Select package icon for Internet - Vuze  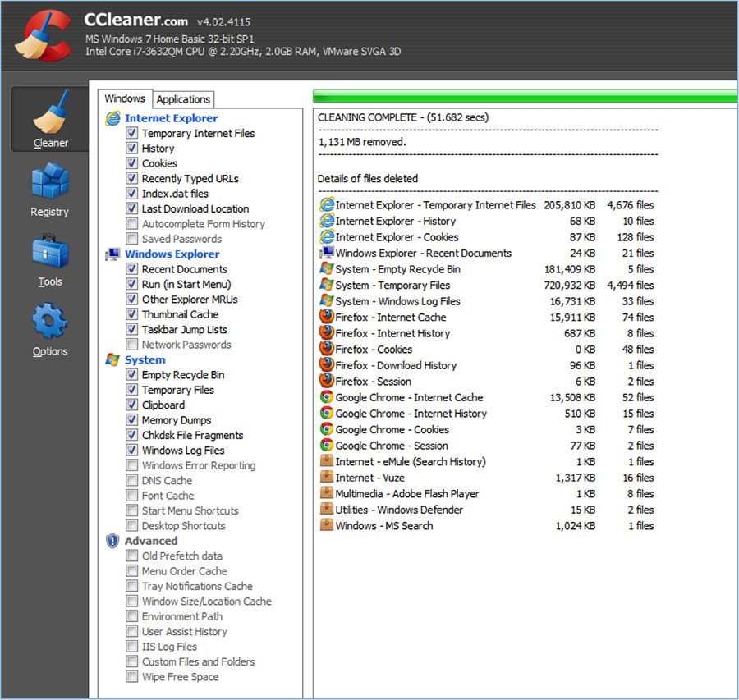(327, 477)
